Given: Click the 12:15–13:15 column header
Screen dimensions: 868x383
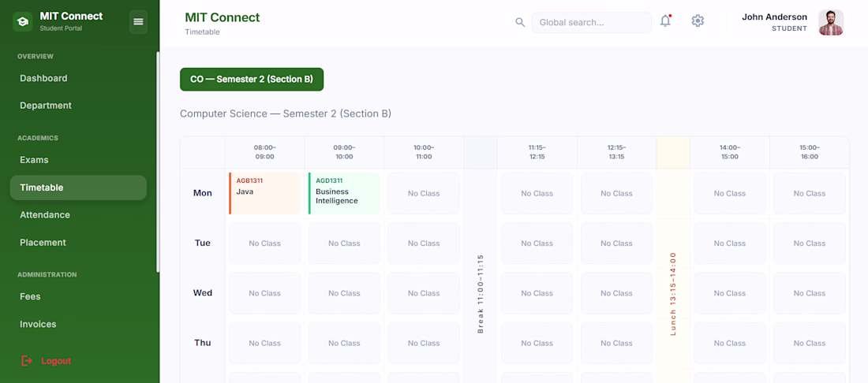Looking at the screenshot, I should (x=617, y=152).
